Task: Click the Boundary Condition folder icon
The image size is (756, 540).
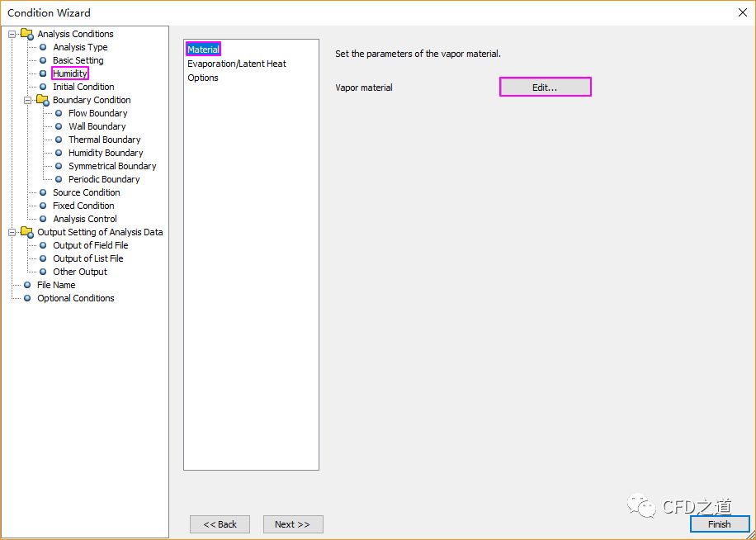Action: point(42,100)
